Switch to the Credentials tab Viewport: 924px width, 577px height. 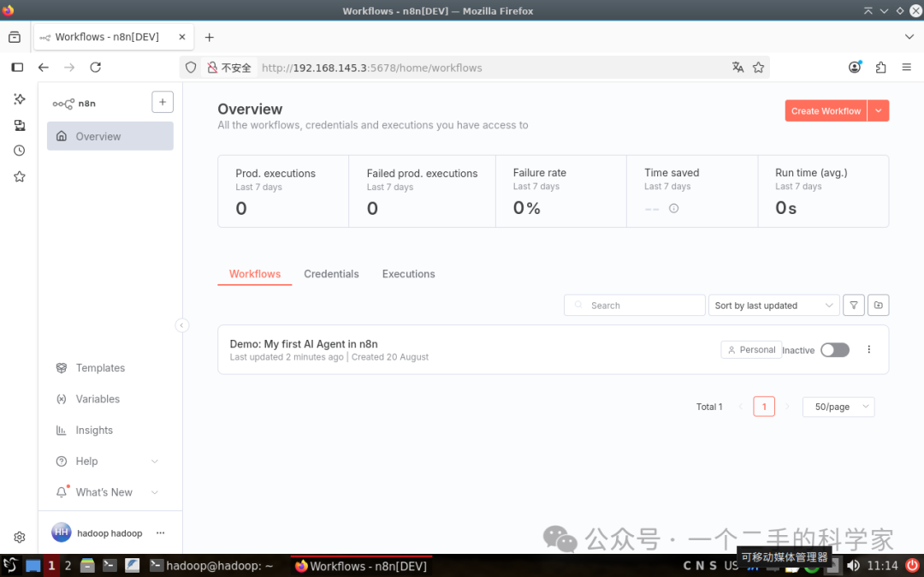point(331,274)
